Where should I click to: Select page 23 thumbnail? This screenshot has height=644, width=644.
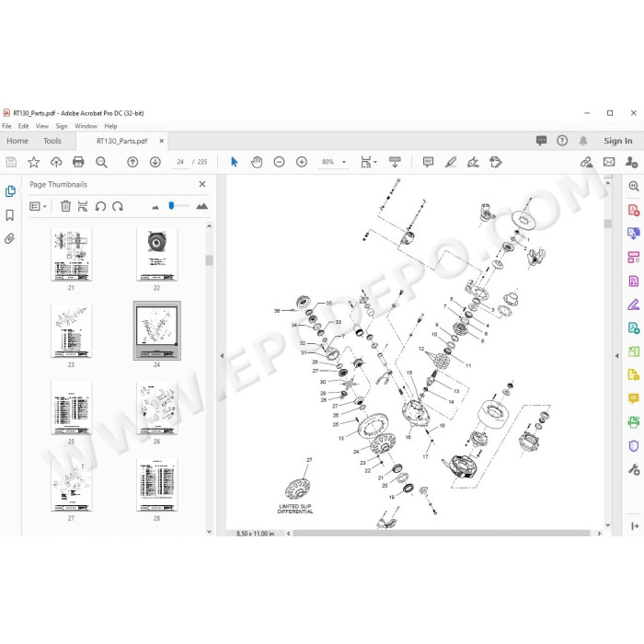click(71, 331)
